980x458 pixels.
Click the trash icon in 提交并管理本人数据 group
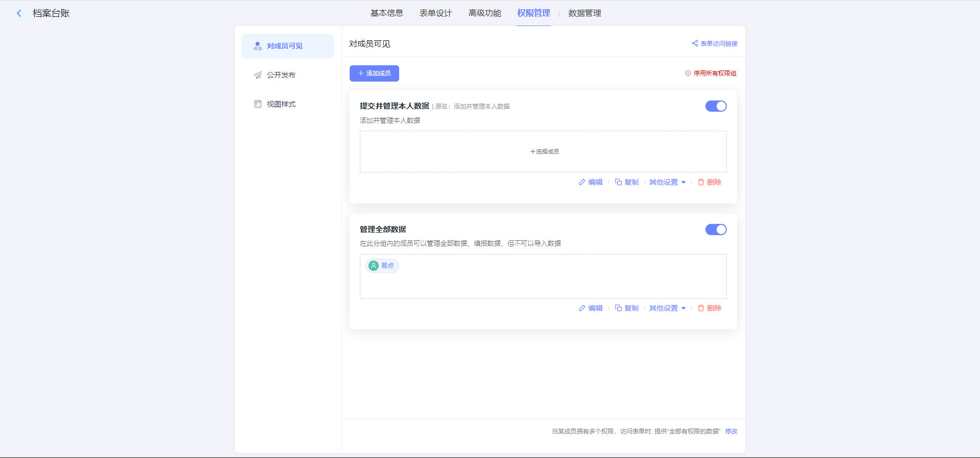coord(701,182)
